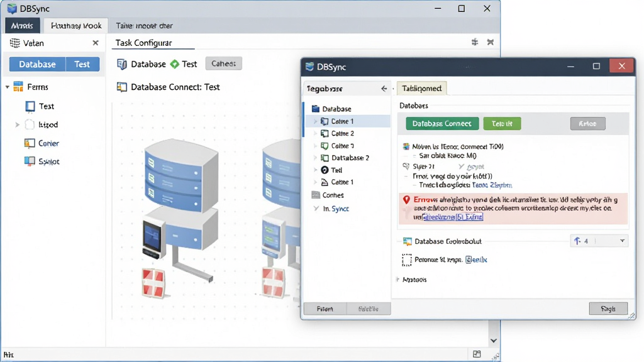Viewport: 644px width, 362px height.
Task: Click the Fient tab at dialog bottom
Action: (x=325, y=309)
